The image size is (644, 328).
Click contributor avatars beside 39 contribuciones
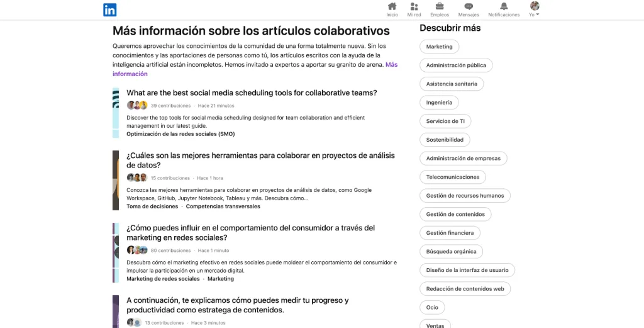[136, 105]
